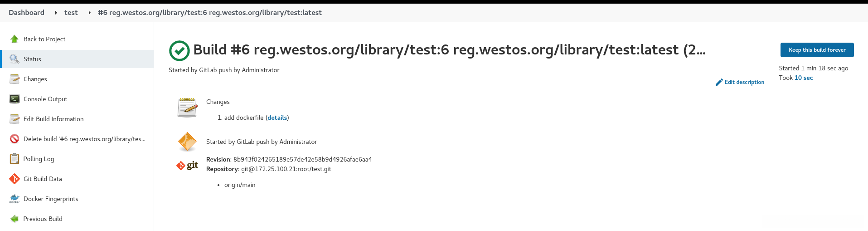Open the test project breadcrumb link
The width and height of the screenshot is (868, 231).
coord(71,13)
